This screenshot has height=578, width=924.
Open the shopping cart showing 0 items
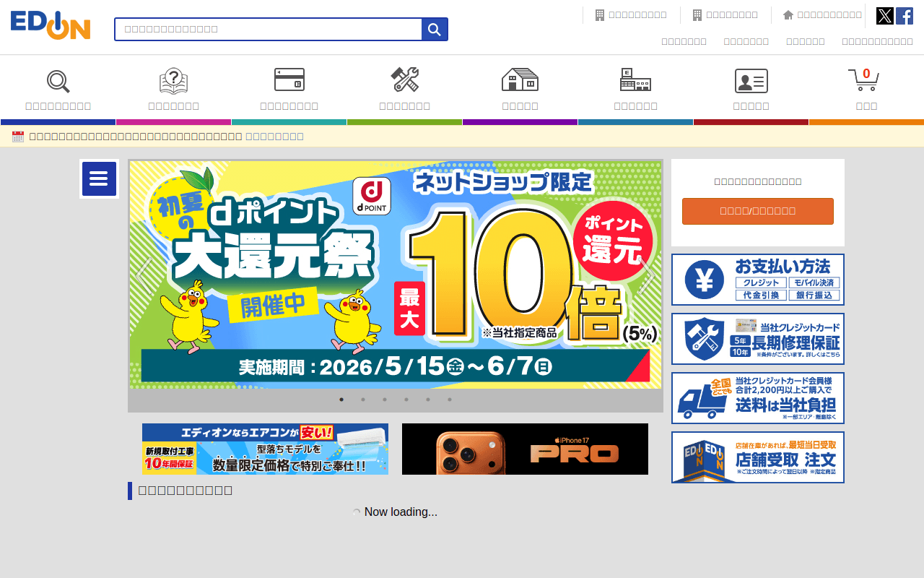[866, 90]
